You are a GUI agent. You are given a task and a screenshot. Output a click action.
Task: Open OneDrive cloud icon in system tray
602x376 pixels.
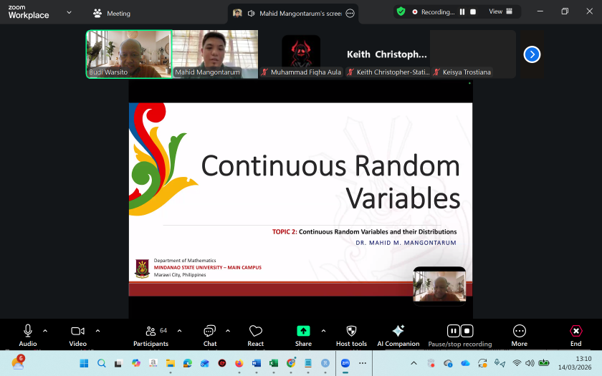tap(465, 363)
